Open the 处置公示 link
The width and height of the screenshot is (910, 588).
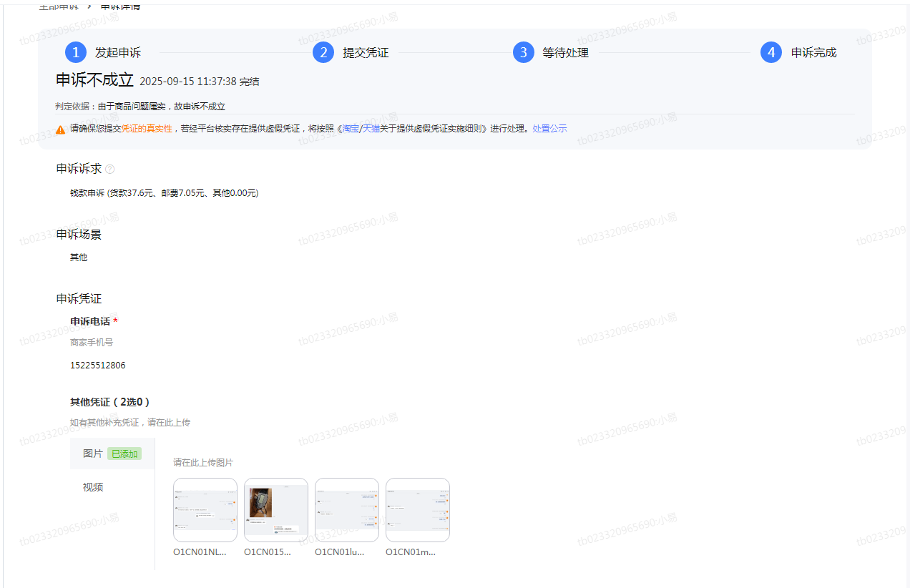tap(549, 129)
